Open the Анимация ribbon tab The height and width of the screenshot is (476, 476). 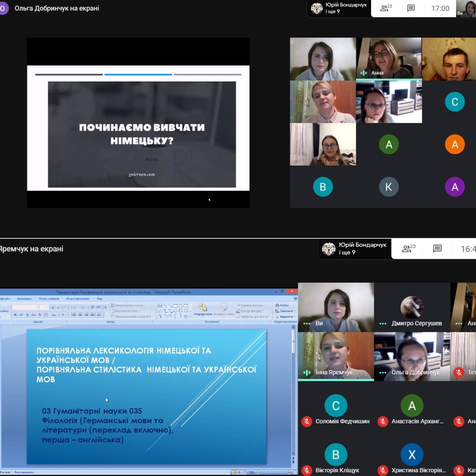(x=24, y=299)
